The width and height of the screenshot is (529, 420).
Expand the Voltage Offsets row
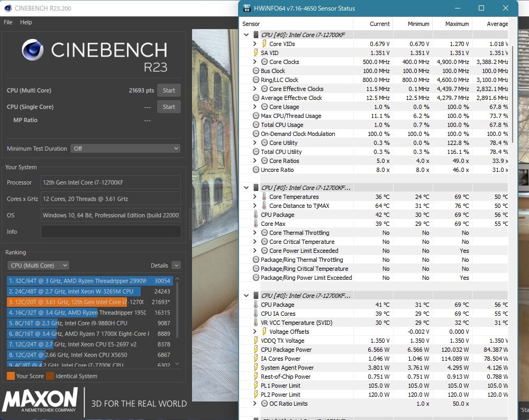(x=255, y=332)
